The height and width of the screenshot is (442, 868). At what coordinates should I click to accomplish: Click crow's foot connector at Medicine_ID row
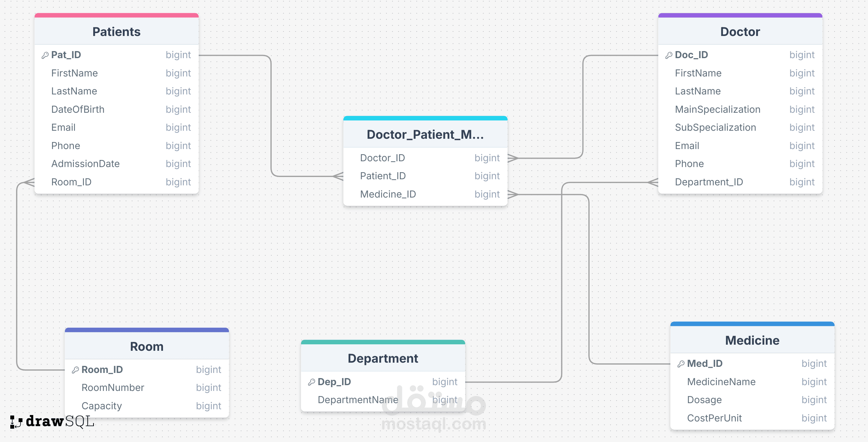click(513, 195)
